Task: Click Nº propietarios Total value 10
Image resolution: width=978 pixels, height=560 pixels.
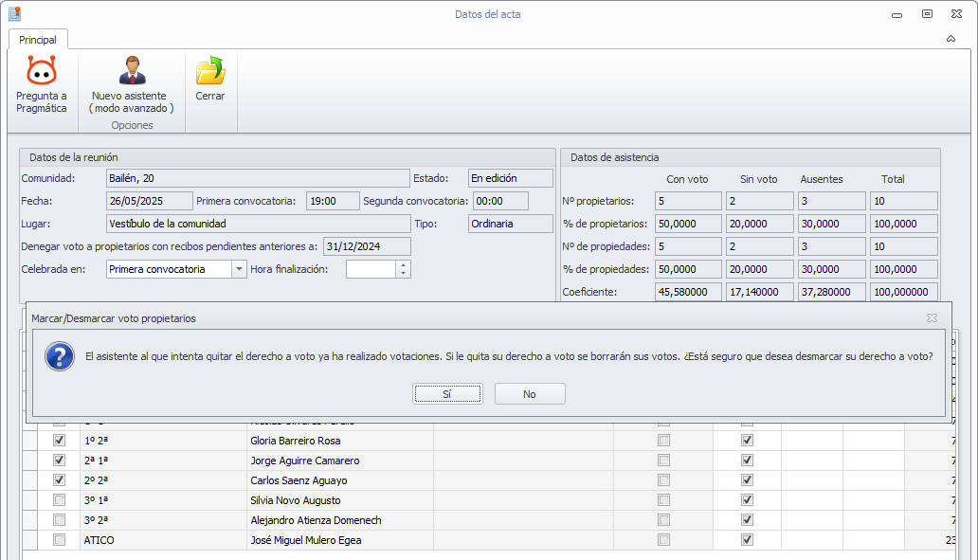Action: pos(904,202)
